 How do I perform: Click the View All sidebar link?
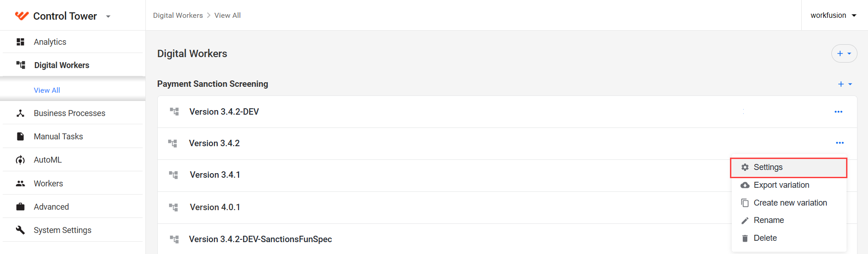(x=47, y=90)
